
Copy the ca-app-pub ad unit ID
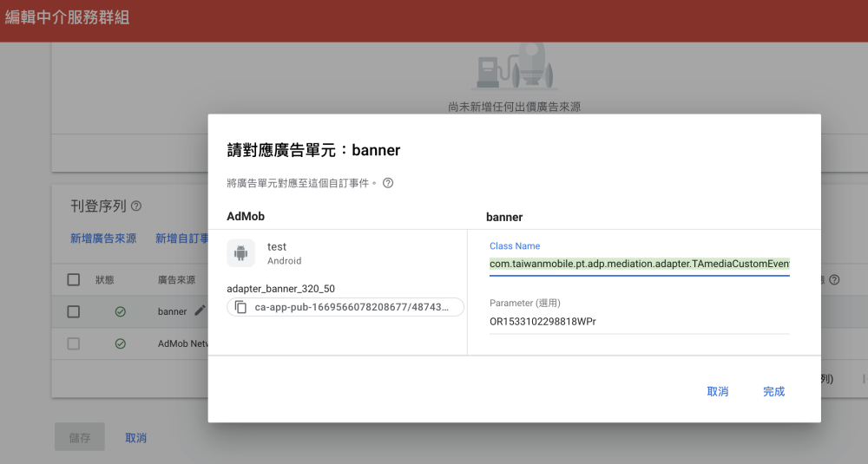point(240,307)
